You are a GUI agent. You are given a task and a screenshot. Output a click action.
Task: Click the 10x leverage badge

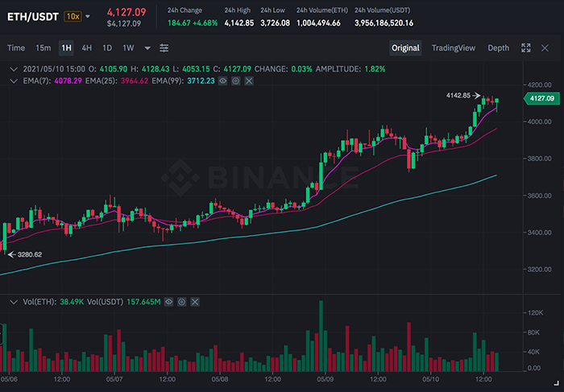pos(73,16)
